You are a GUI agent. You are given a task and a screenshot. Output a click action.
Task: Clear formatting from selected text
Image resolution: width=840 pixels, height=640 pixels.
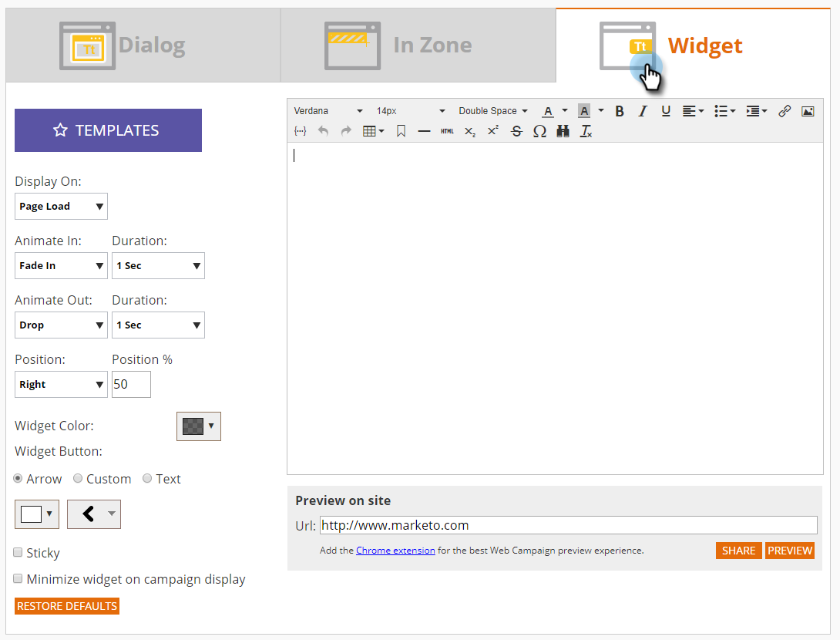click(x=586, y=131)
